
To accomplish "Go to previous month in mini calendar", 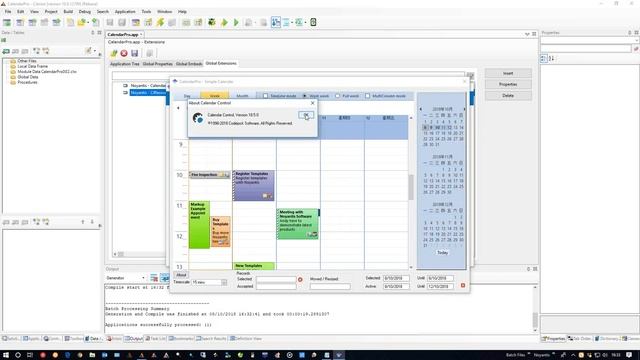I will pyautogui.click(x=421, y=109).
